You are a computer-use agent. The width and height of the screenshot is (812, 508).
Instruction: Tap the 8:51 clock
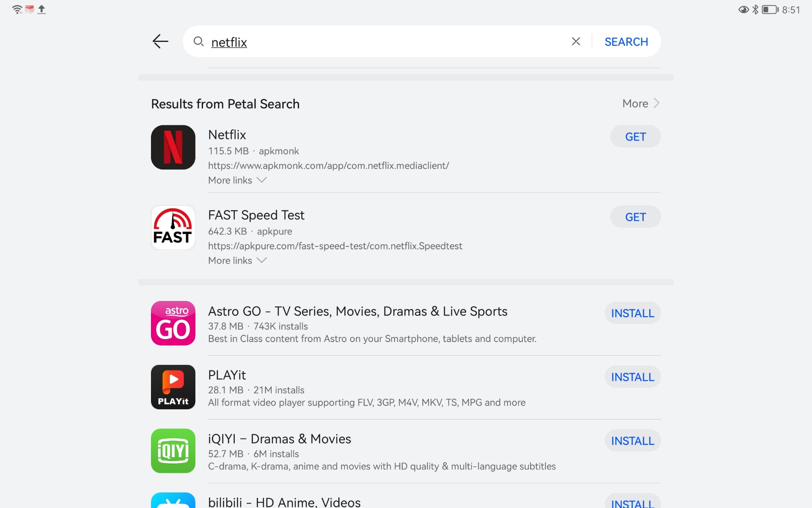pos(791,10)
